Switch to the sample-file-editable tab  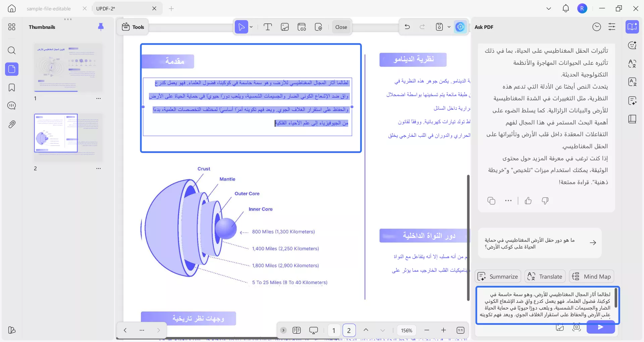(x=49, y=9)
